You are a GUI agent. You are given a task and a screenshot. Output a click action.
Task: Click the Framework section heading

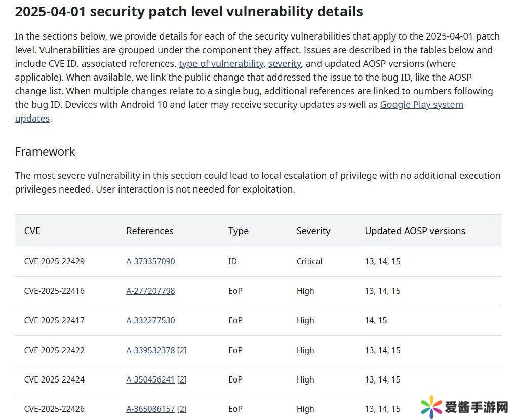click(x=45, y=152)
